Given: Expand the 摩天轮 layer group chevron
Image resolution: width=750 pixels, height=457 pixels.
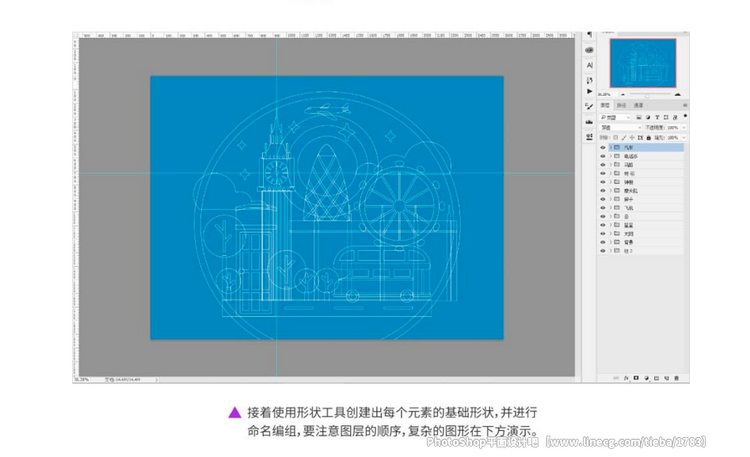Looking at the screenshot, I should coord(611,190).
